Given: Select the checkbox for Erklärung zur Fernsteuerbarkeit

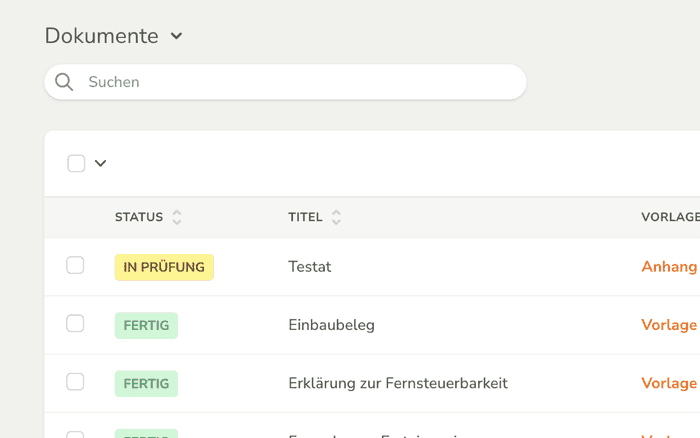Looking at the screenshot, I should pyautogui.click(x=75, y=382).
